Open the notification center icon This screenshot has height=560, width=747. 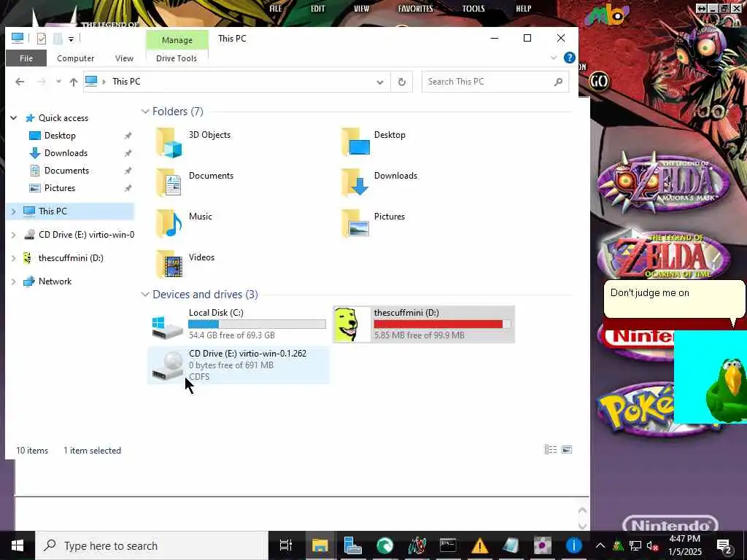724,545
